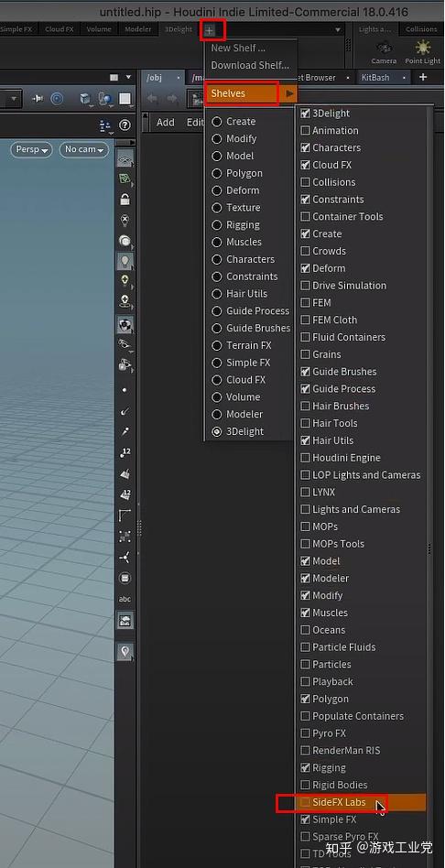Screen dimensions: 445x868
Task: Toggle the display particle origins icon
Action: [125, 558]
